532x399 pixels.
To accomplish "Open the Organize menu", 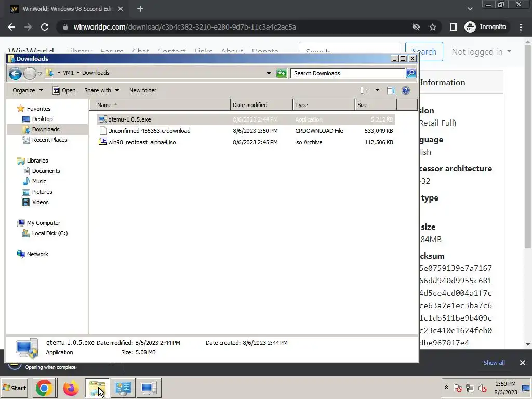I will coord(28,90).
